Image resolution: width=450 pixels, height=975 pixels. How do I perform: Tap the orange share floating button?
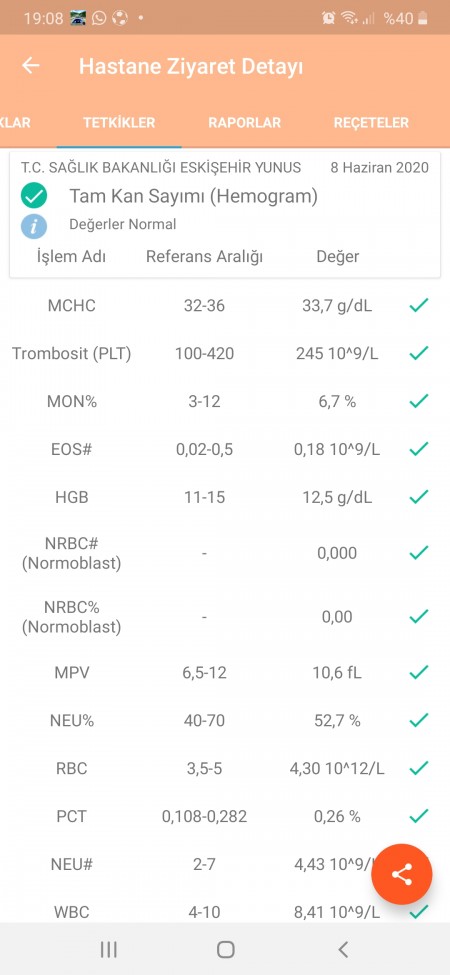point(402,874)
